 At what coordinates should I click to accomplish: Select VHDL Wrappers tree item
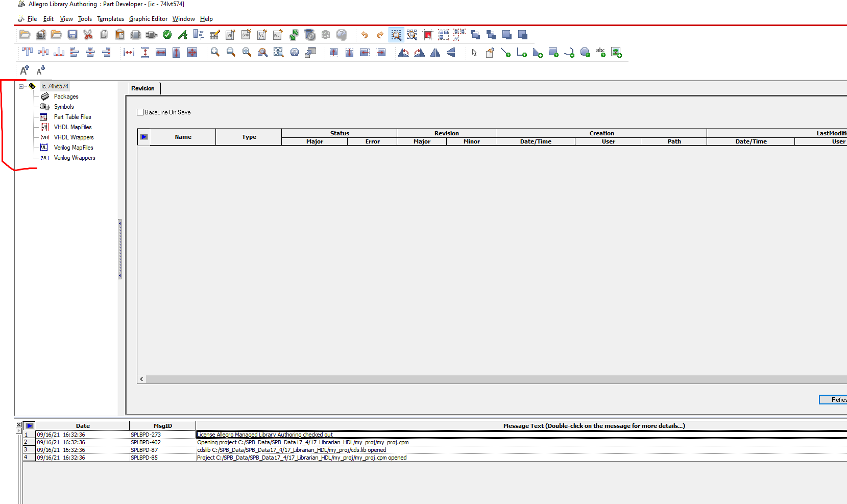pos(74,137)
